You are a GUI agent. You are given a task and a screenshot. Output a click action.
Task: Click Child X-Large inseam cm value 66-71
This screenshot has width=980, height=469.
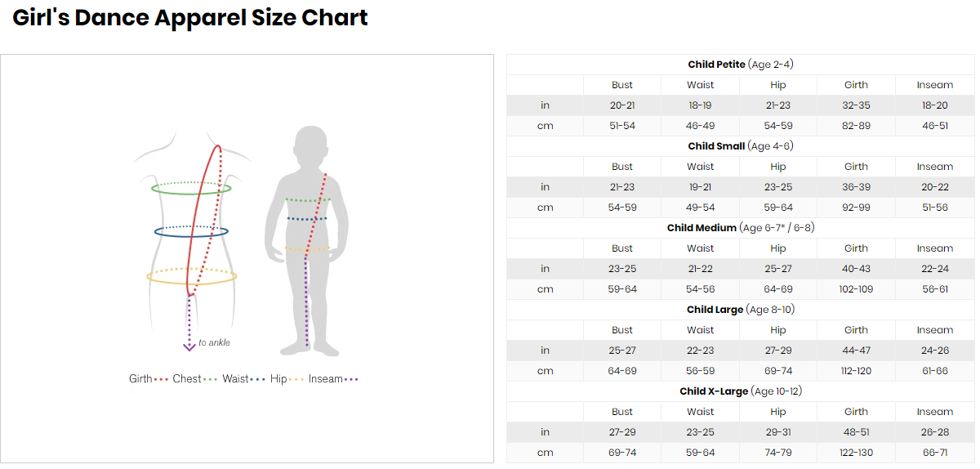pos(934,453)
